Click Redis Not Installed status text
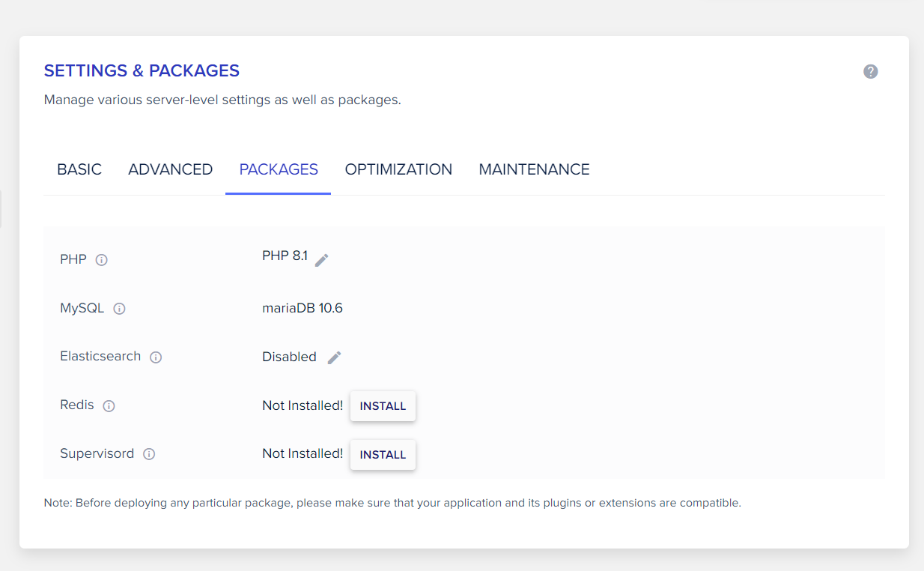This screenshot has height=571, width=924. point(303,405)
